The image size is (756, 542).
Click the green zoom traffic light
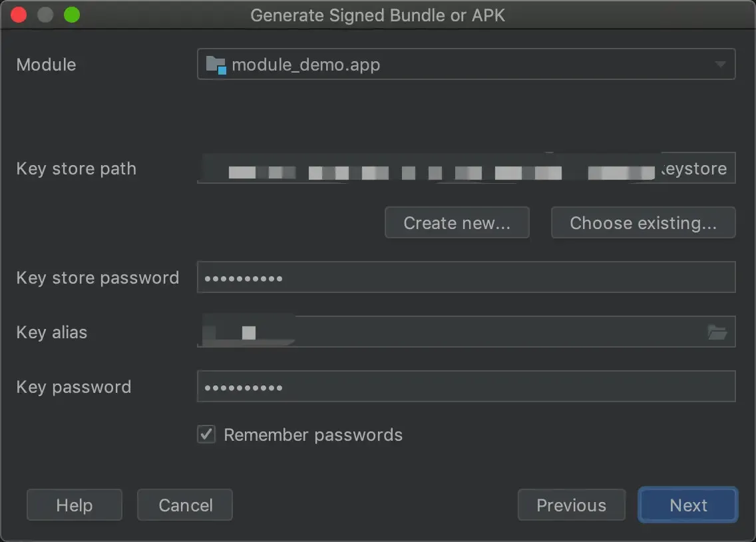point(71,14)
